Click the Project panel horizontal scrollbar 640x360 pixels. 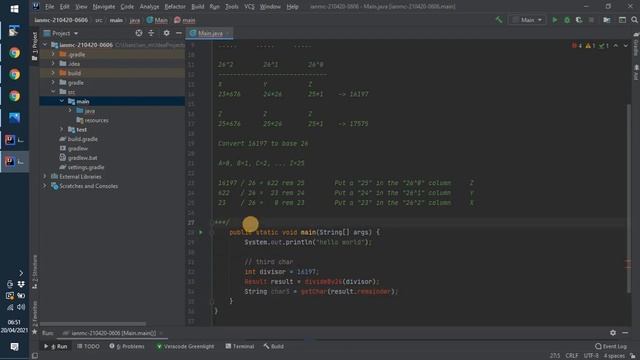coord(93,324)
